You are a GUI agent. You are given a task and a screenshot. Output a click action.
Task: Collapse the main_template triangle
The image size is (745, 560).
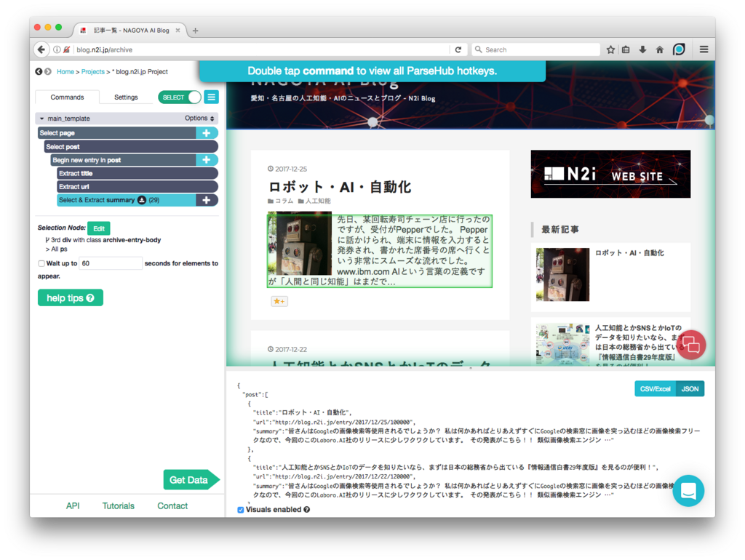coord(41,119)
